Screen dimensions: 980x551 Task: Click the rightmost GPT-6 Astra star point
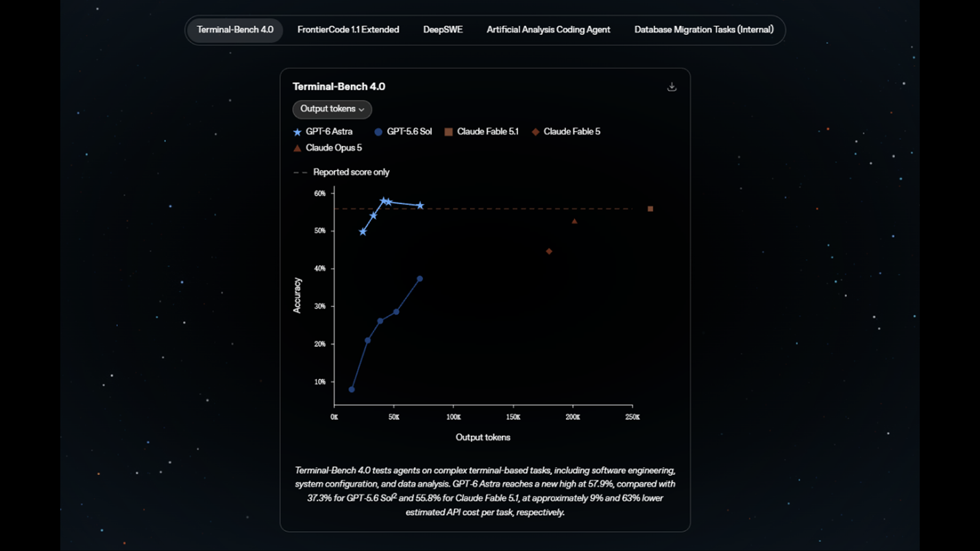(420, 206)
